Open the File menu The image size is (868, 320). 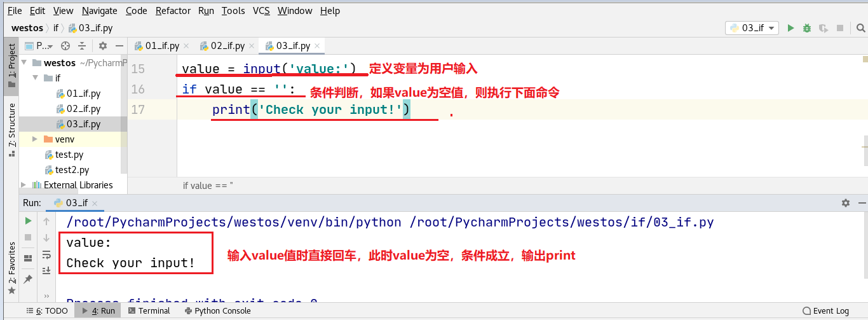pyautogui.click(x=15, y=11)
